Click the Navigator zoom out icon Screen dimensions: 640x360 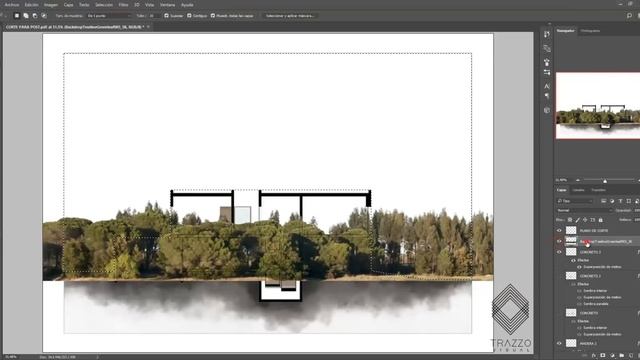click(578, 180)
